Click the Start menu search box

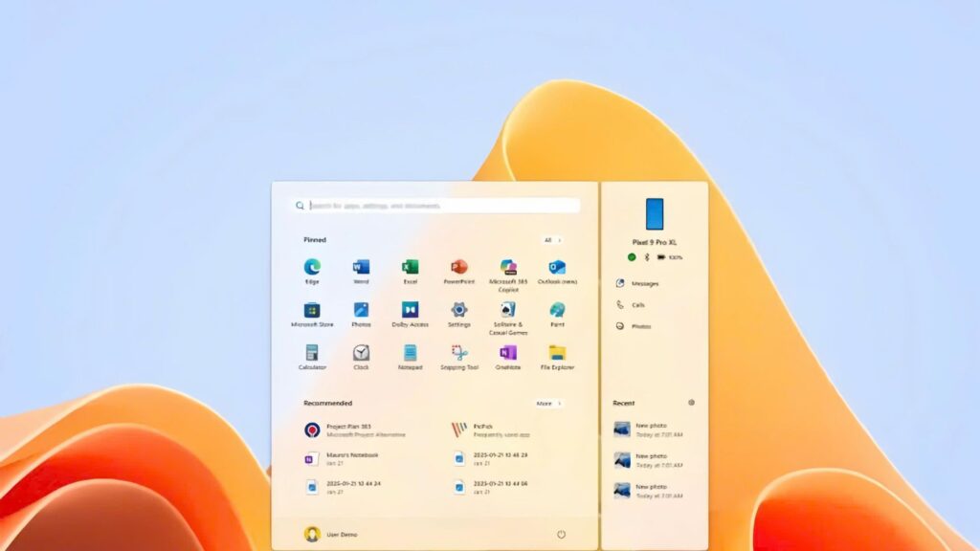pyautogui.click(x=435, y=206)
